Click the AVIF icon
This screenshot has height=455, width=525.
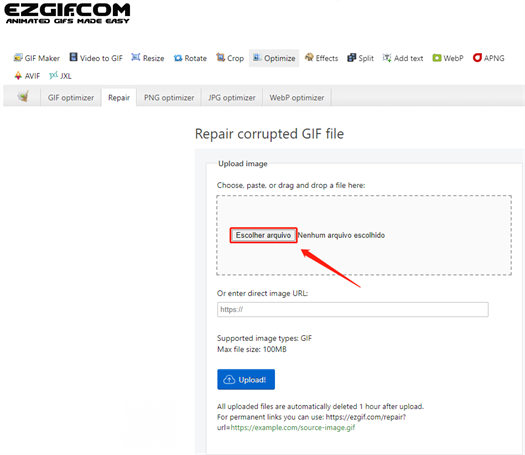coord(18,76)
